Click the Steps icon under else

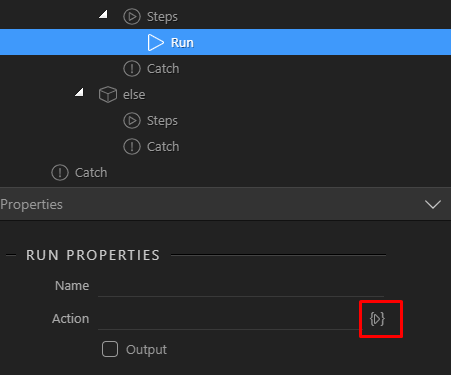tap(132, 121)
